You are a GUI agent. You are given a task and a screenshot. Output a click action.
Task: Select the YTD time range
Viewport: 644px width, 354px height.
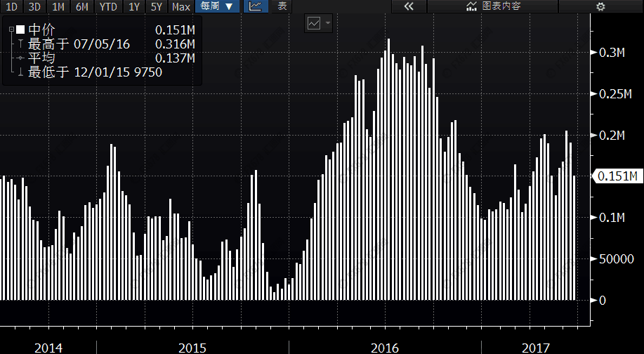[x=108, y=6]
